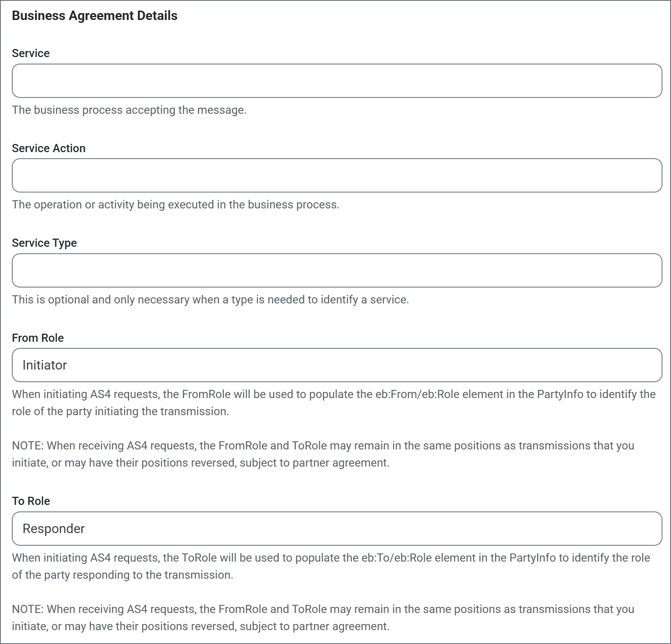The width and height of the screenshot is (671, 644).
Task: Click the 'business process accepting the message' hint
Action: pos(129,110)
